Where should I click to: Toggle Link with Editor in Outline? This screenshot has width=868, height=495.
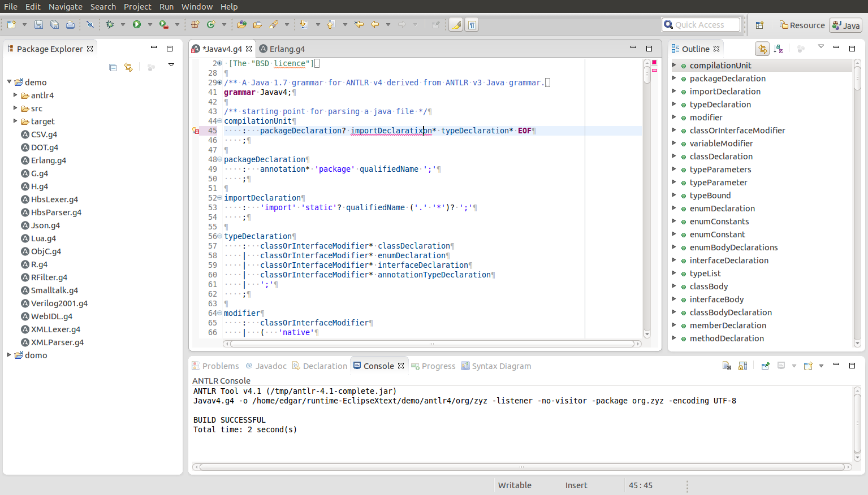pyautogui.click(x=762, y=49)
